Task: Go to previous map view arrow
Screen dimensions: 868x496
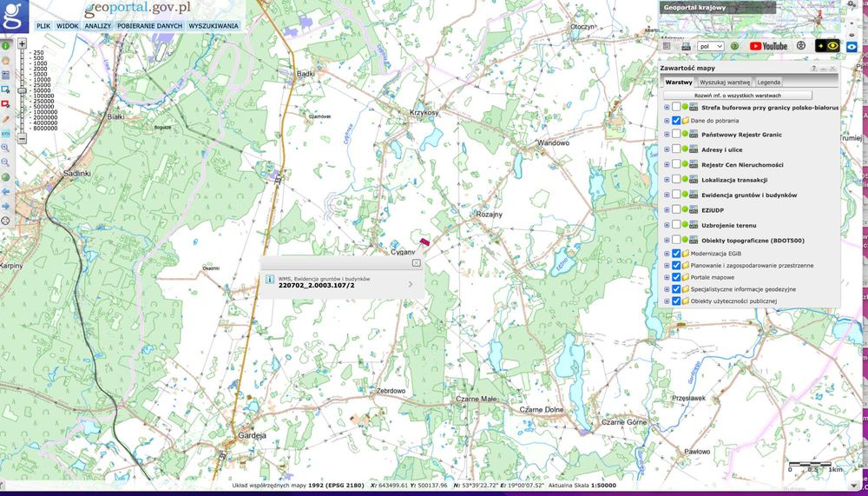Action: click(5, 192)
